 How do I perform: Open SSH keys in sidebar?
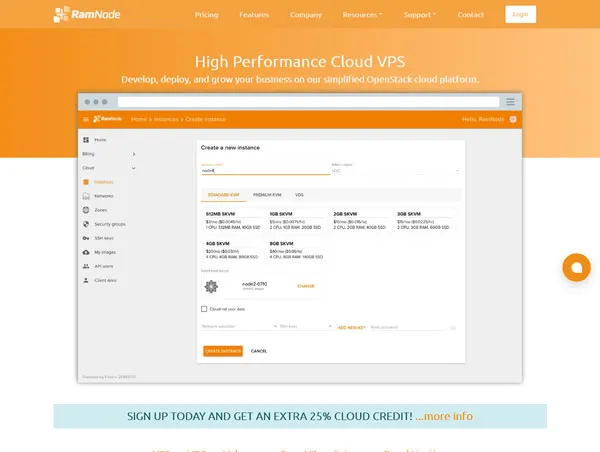tap(104, 238)
